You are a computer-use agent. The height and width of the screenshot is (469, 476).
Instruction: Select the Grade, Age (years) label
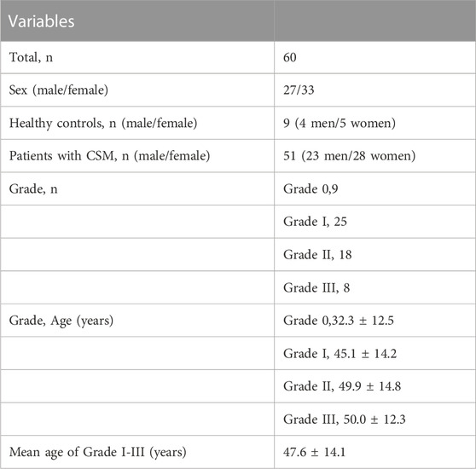click(x=61, y=321)
